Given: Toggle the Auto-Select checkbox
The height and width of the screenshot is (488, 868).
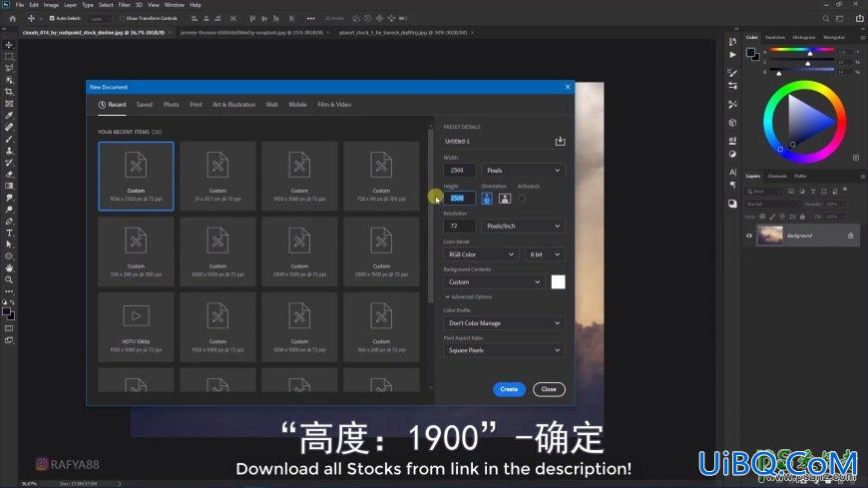Looking at the screenshot, I should (52, 18).
